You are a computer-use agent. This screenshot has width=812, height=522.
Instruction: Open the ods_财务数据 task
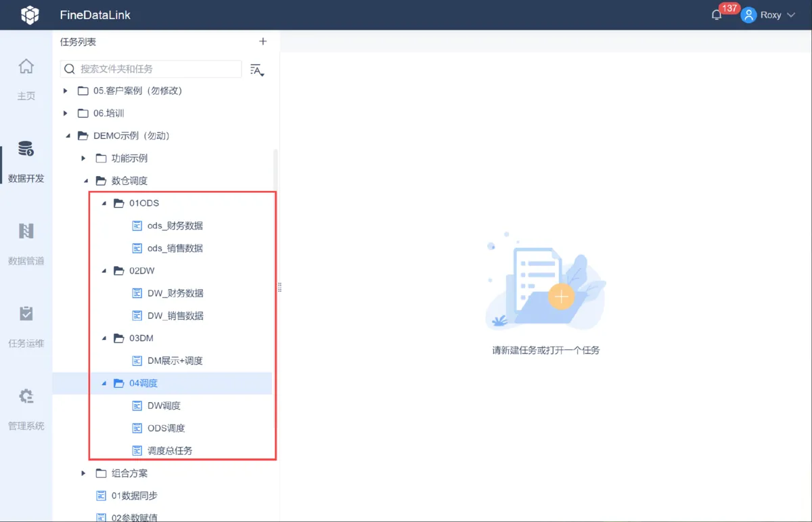click(x=175, y=226)
